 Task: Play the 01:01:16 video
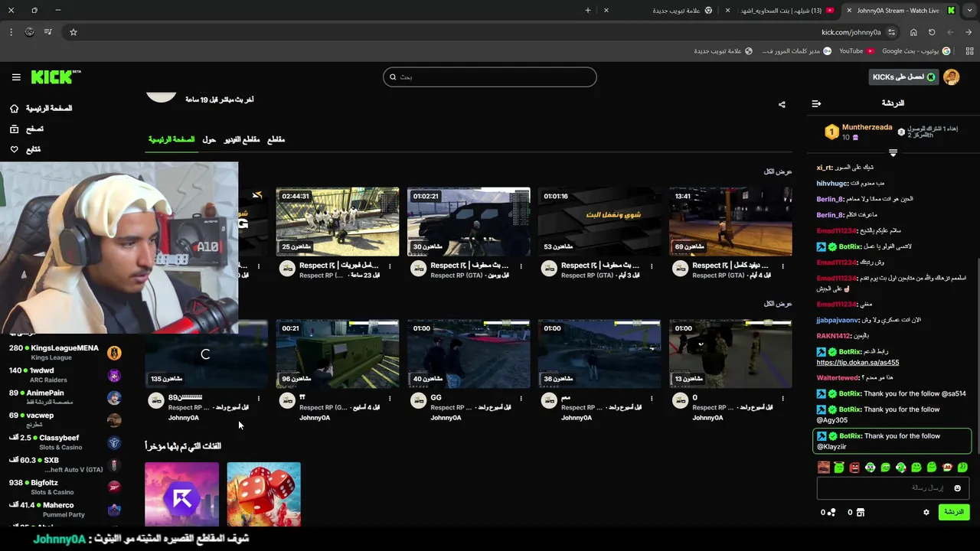pyautogui.click(x=599, y=221)
